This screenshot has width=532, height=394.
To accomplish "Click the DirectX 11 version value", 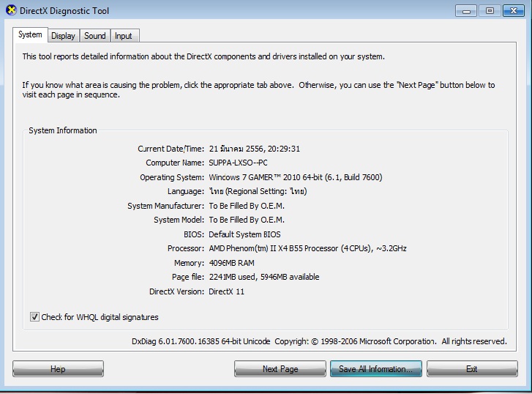I will [x=226, y=291].
